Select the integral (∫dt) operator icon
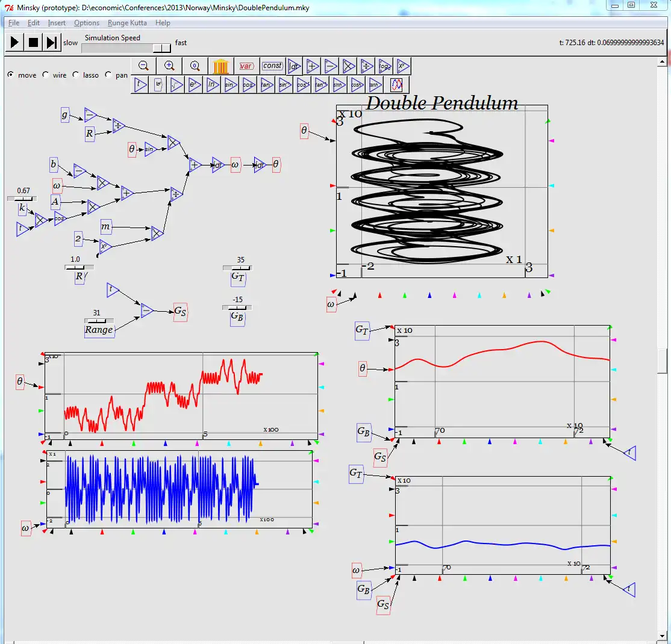This screenshot has width=671, height=644. [294, 66]
